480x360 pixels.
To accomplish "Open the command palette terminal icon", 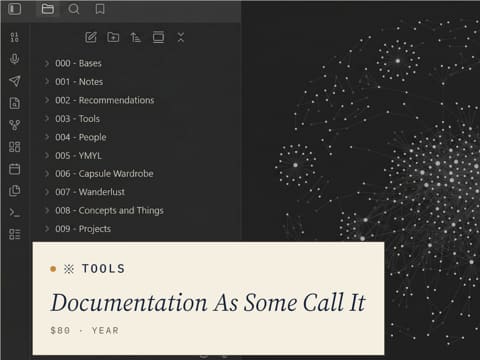I will click(15, 212).
